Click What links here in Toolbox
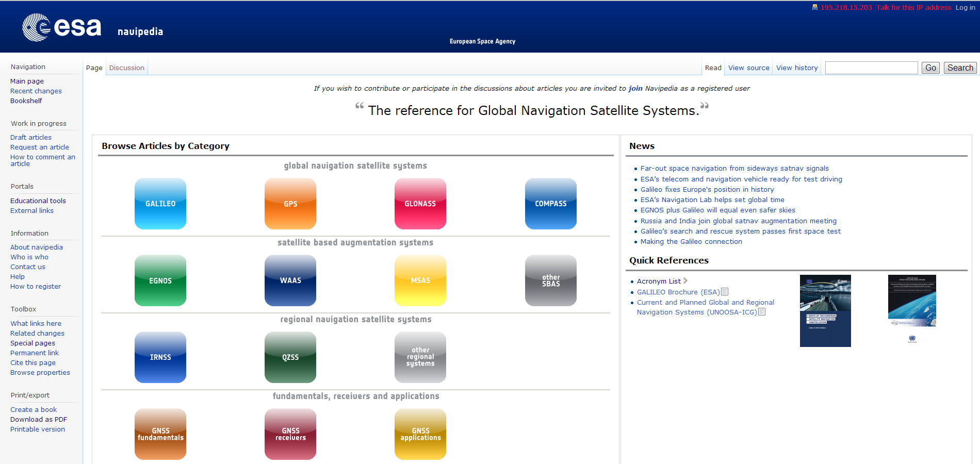The image size is (980, 464). pyautogui.click(x=36, y=323)
